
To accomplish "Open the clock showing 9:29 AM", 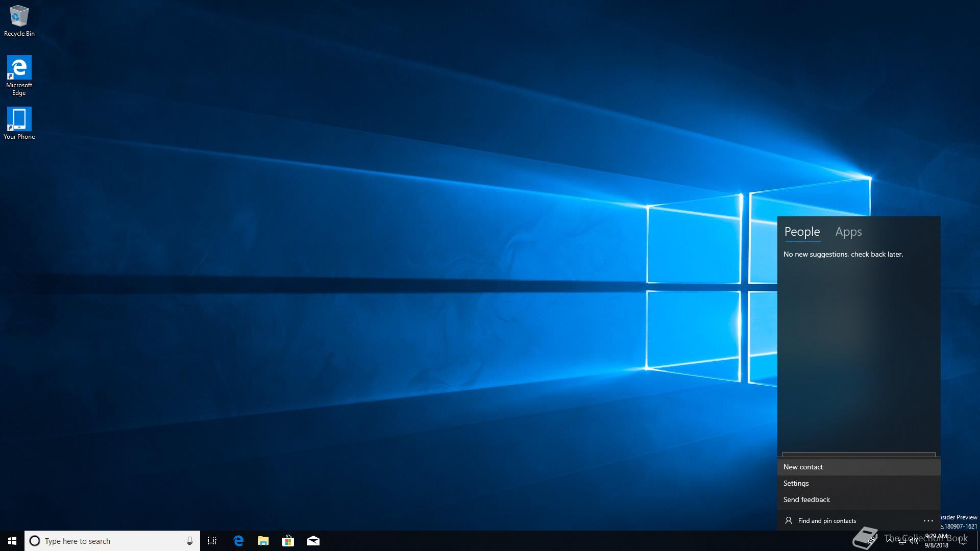I will [936, 541].
